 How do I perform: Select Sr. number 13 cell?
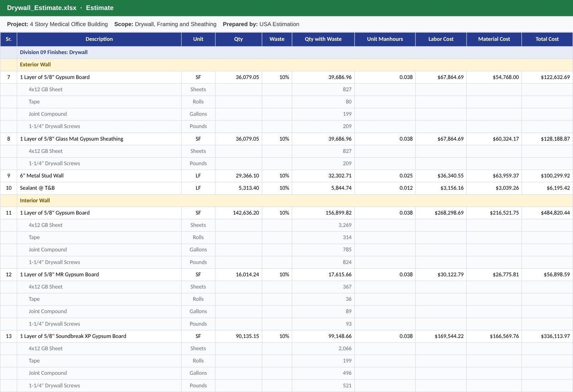(9, 336)
